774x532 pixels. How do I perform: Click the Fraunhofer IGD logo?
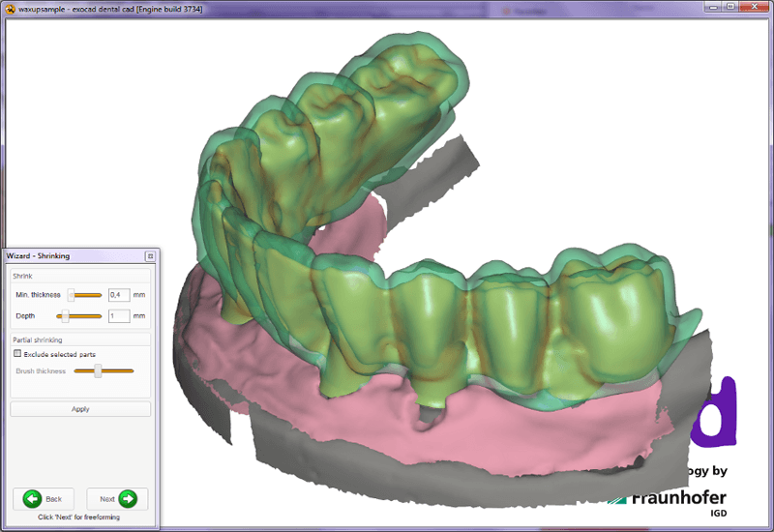click(x=677, y=501)
